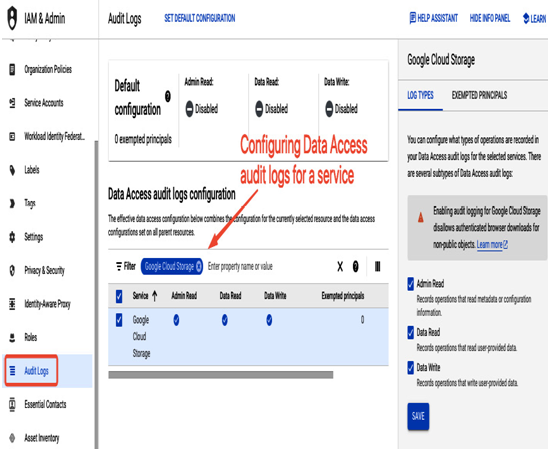554x458 pixels.
Task: Clear the filter using the X icon
Action: 340,266
